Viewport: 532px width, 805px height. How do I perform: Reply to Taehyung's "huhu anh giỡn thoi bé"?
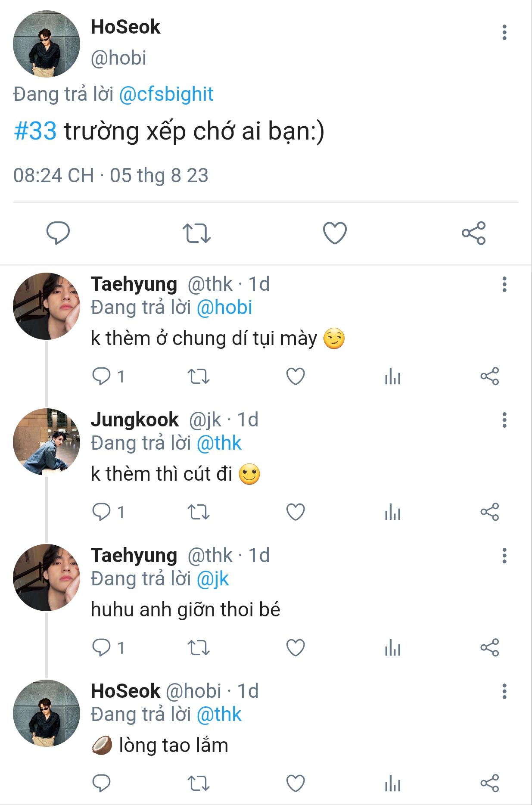pyautogui.click(x=102, y=647)
